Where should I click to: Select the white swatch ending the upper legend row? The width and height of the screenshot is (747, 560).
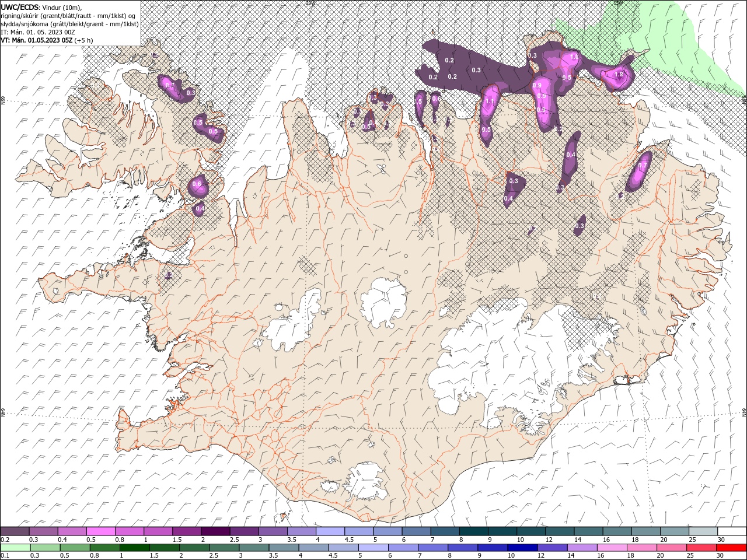[731, 531]
